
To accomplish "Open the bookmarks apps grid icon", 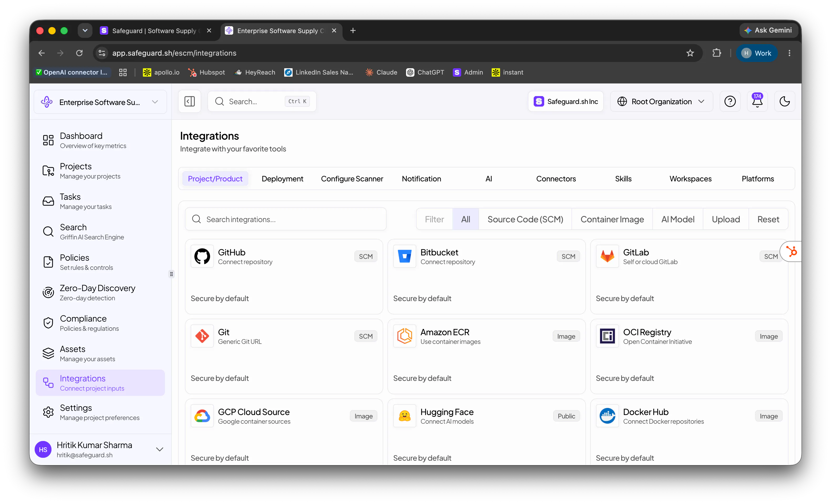I will (123, 72).
